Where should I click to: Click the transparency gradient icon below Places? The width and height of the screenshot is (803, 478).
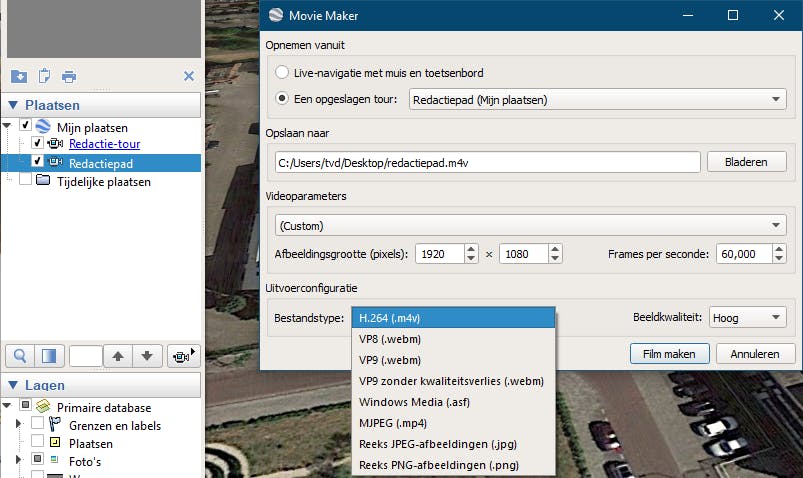pos(49,356)
